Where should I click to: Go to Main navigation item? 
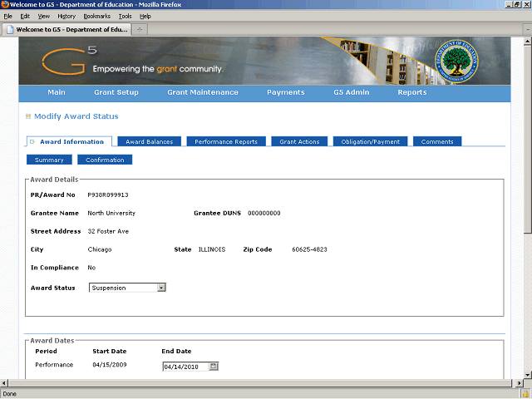tap(57, 92)
